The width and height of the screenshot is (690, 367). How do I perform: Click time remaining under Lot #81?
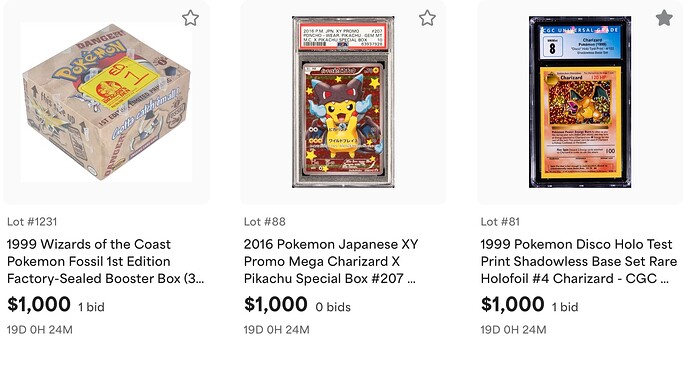point(514,330)
